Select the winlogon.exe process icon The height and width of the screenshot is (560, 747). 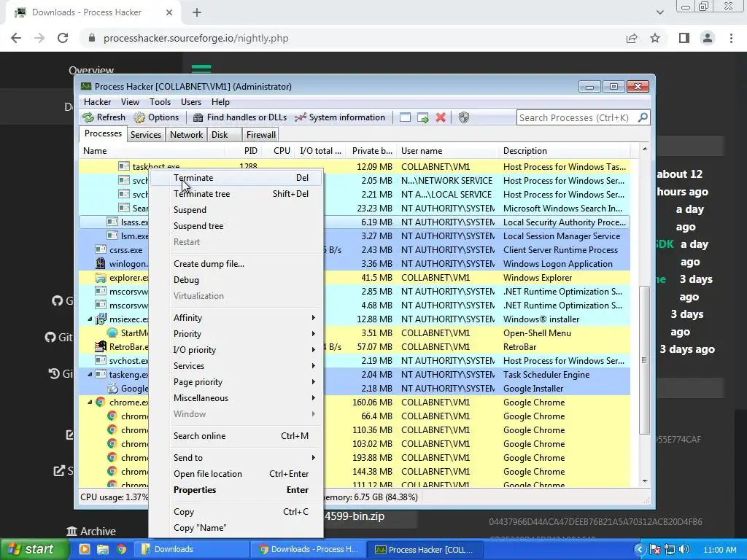[101, 264]
